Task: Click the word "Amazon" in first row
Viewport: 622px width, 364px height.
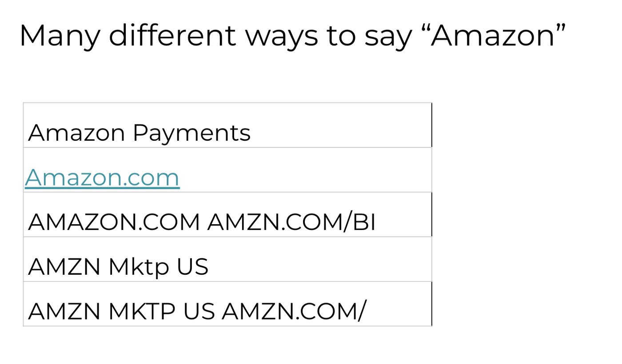Action: 77,133
